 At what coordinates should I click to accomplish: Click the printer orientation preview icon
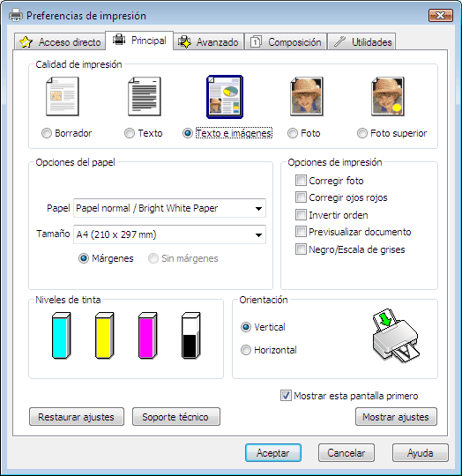[396, 336]
